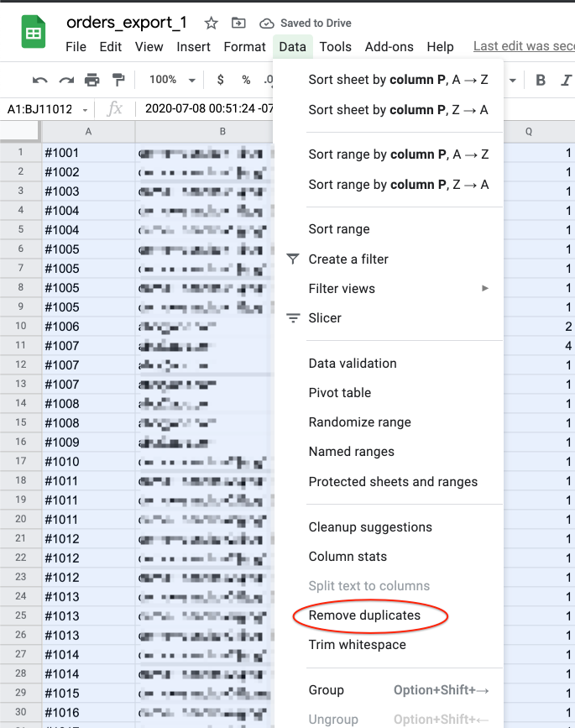Open the name box dropdown arrow

[x=86, y=110]
